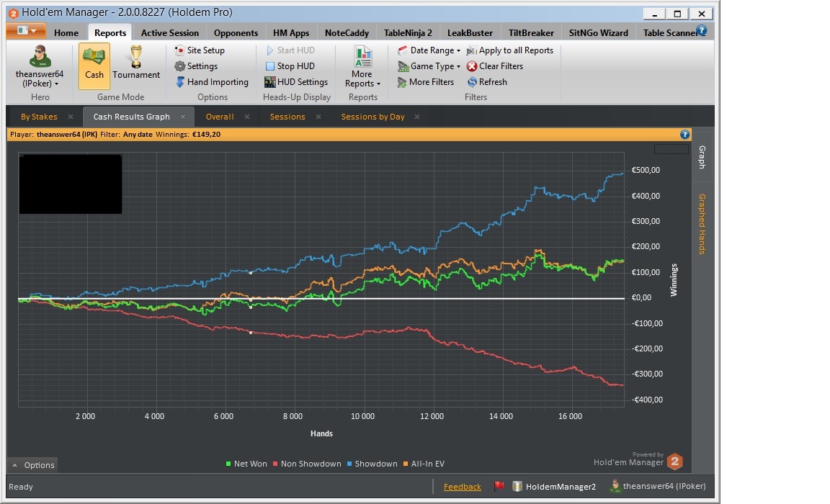Click Clear Filters
The width and height of the screenshot is (830, 504).
click(x=495, y=66)
